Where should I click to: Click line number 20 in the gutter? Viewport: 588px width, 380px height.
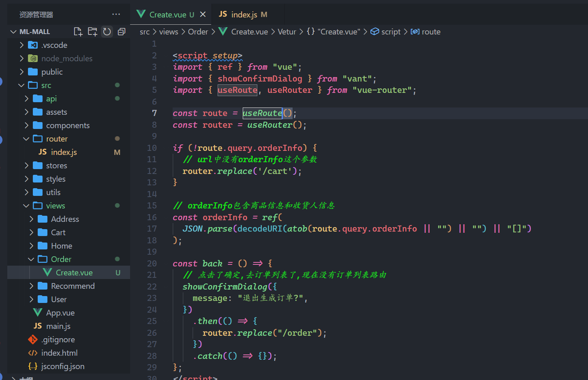pyautogui.click(x=152, y=264)
